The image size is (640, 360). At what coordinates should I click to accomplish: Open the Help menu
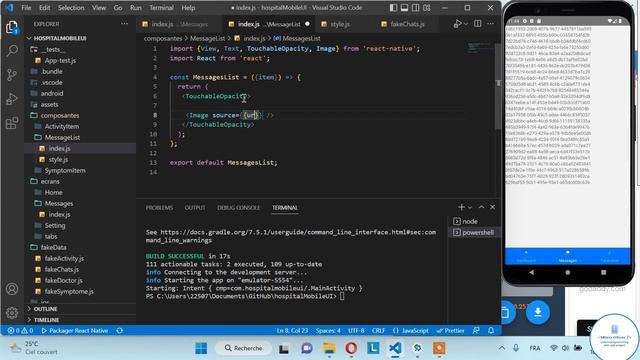click(x=188, y=8)
